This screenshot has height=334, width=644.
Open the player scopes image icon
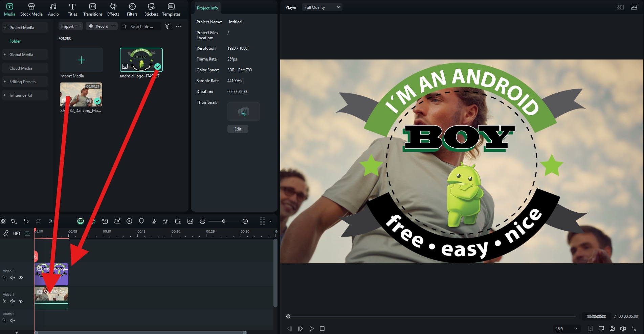[x=634, y=7]
